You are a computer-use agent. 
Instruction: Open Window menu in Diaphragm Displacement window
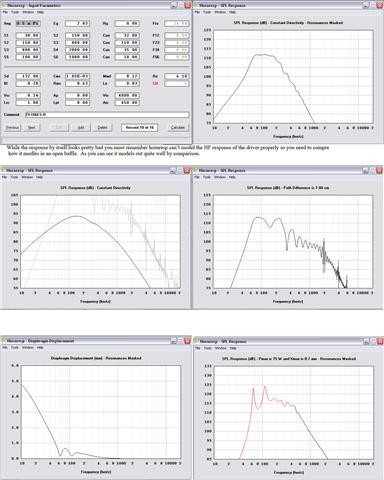tap(28, 348)
